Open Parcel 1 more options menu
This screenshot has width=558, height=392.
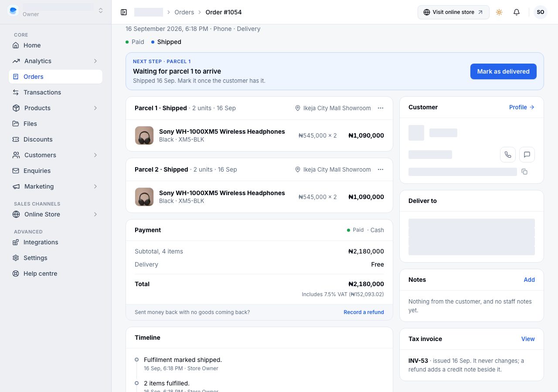point(381,108)
